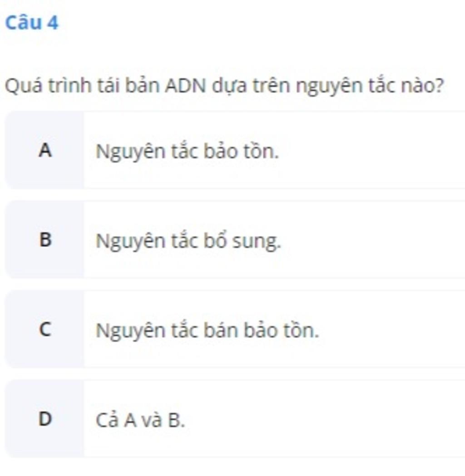Click empty area of answer A row
The image size is (465, 476).
coord(371,150)
